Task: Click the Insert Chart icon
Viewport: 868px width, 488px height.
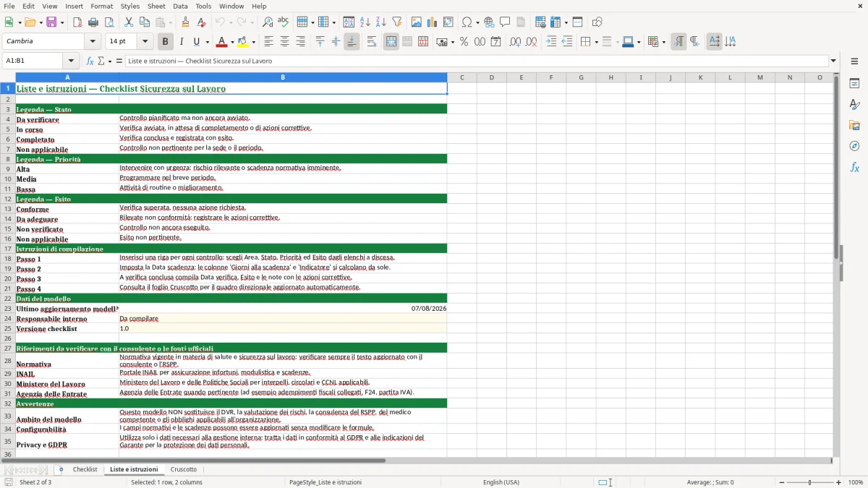Action: tap(432, 22)
